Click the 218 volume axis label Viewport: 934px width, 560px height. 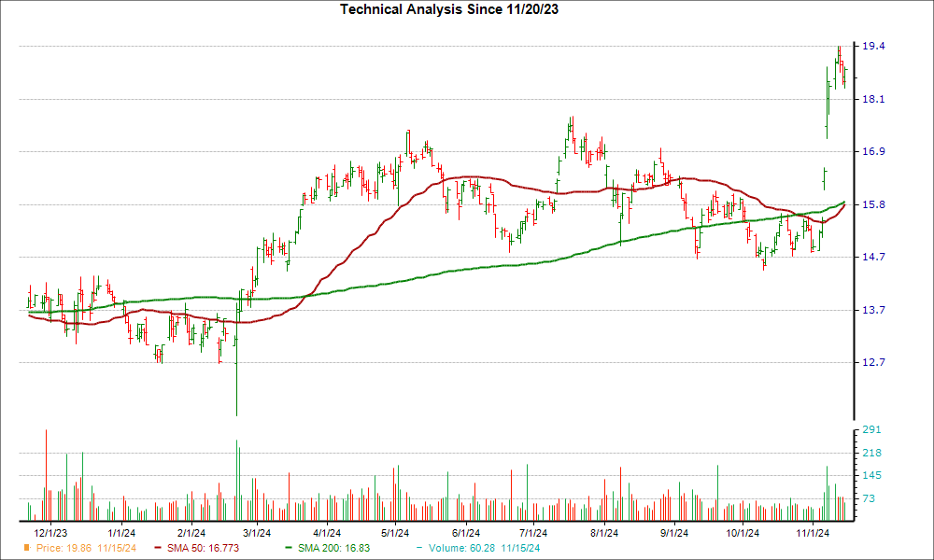(871, 453)
